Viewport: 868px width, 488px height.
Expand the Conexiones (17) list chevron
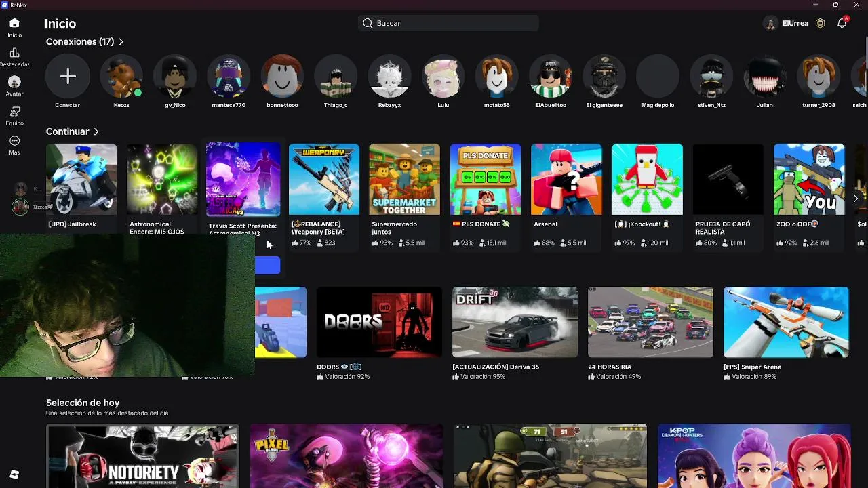pyautogui.click(x=121, y=42)
